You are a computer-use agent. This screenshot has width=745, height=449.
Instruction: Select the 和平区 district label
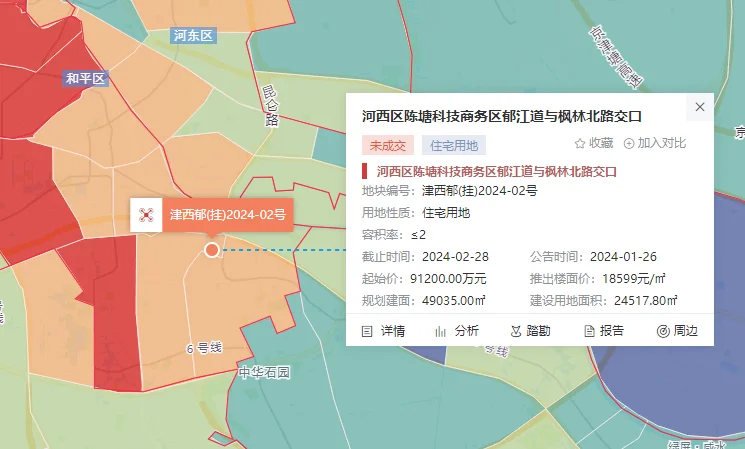pos(85,78)
